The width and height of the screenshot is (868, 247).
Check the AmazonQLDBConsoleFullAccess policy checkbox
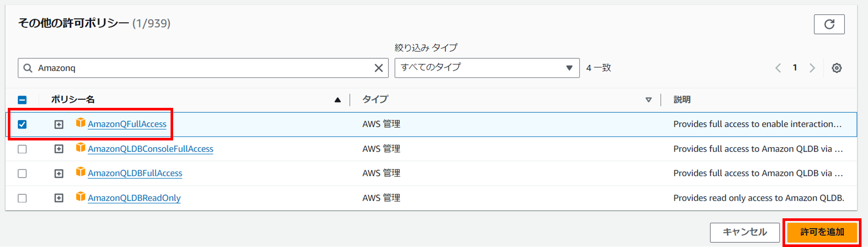[x=22, y=149]
